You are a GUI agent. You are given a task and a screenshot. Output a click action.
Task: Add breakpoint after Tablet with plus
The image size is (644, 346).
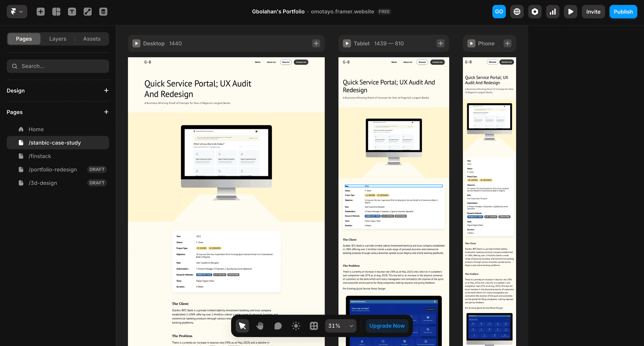(440, 44)
